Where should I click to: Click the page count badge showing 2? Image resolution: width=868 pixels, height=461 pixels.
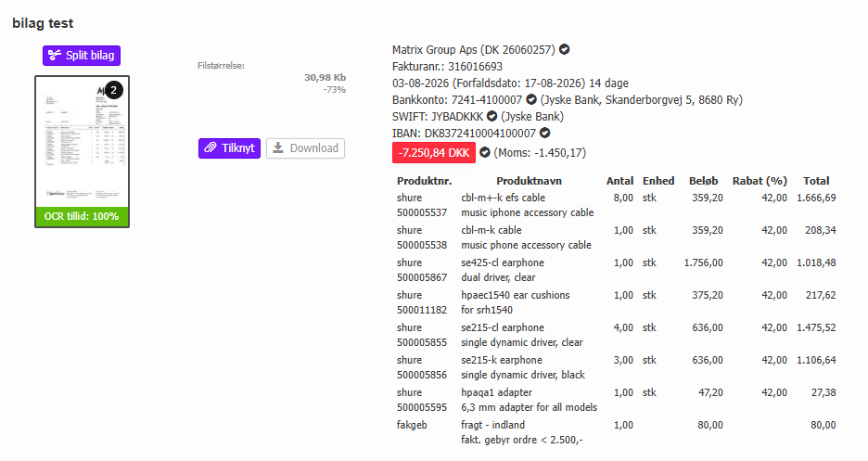click(113, 90)
